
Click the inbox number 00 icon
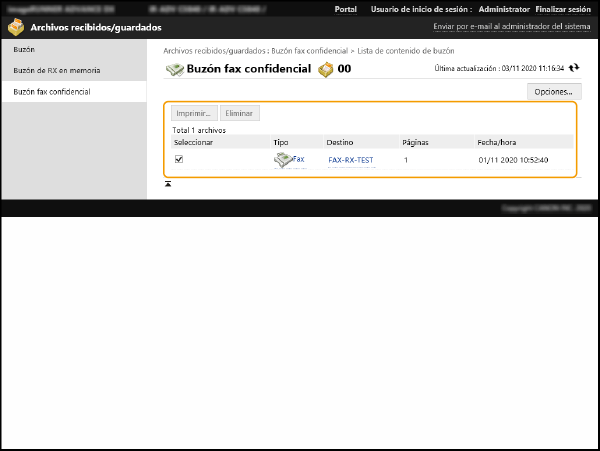[325, 69]
